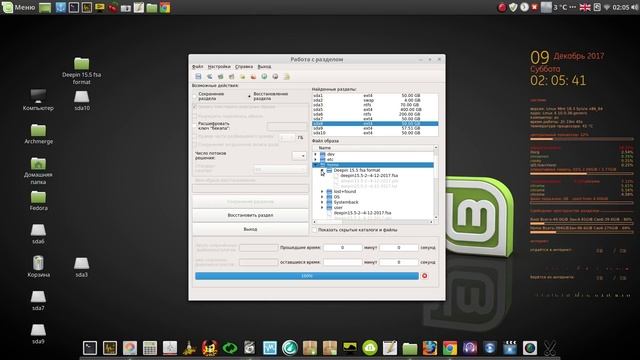Open the Файл menu

click(198, 67)
